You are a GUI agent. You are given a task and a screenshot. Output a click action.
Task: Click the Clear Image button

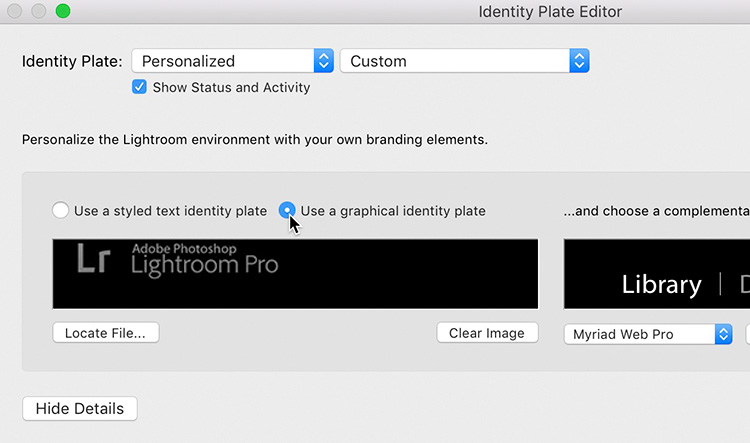pyautogui.click(x=487, y=332)
